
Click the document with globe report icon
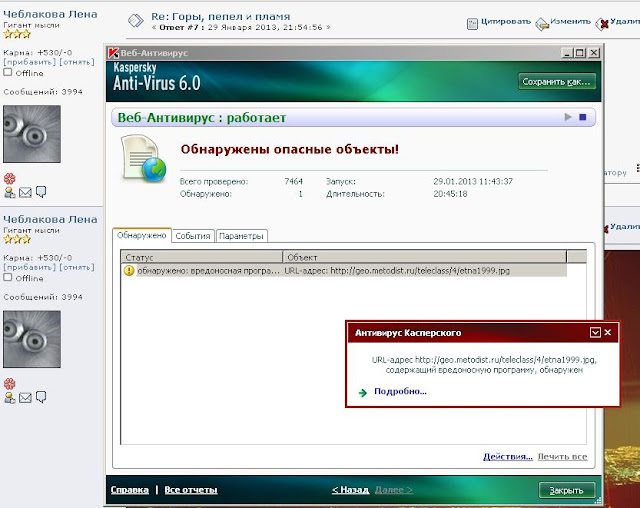pyautogui.click(x=143, y=158)
